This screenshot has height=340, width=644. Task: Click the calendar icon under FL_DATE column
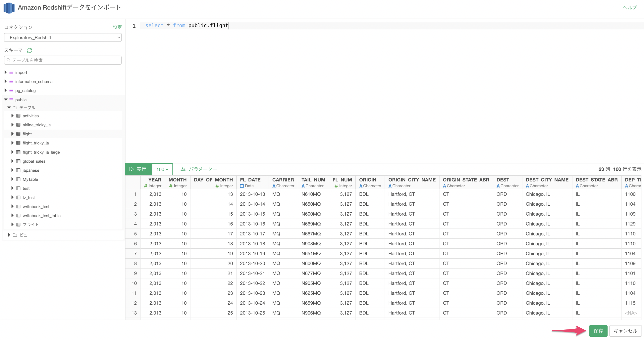(x=242, y=186)
